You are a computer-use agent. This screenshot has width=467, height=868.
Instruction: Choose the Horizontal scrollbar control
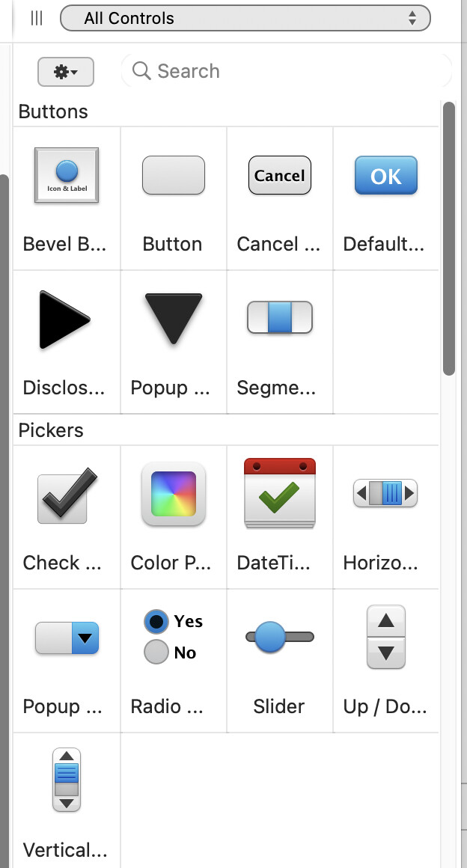click(x=385, y=493)
